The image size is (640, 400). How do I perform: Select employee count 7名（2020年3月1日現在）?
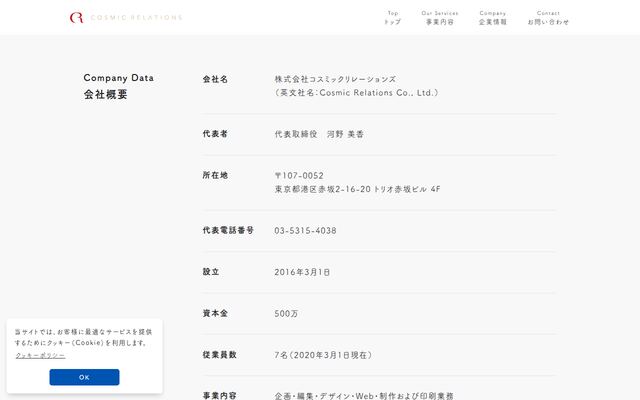pyautogui.click(x=324, y=355)
